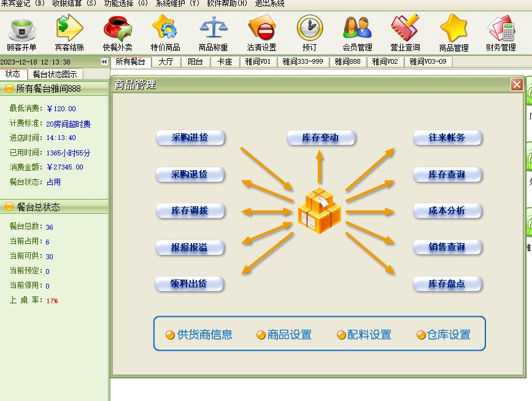The image size is (532, 401).
Task: Collapse the left panel with double-arrow button
Action: 104,61
